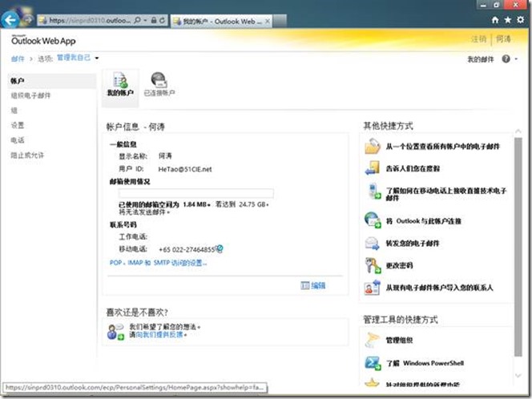Click the 邮件 breadcrumb link
Screen dimensions: 532x399
click(x=18, y=58)
